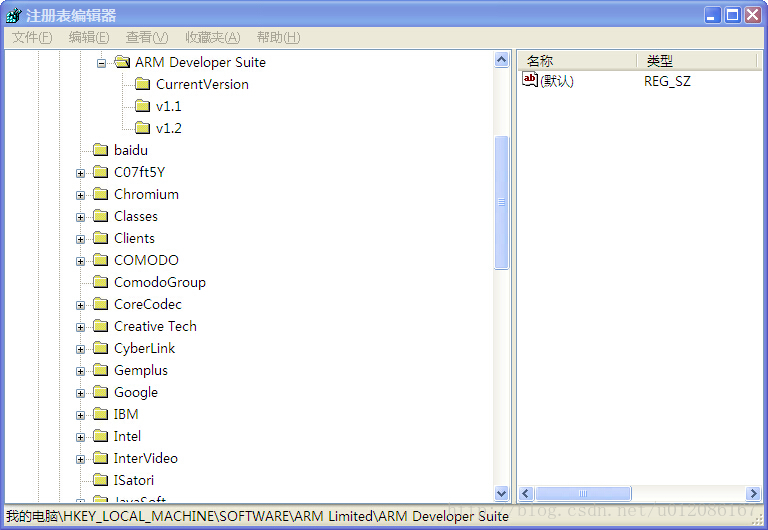Open the 帮助(H) menu
The width and height of the screenshot is (768, 530).
[278, 37]
